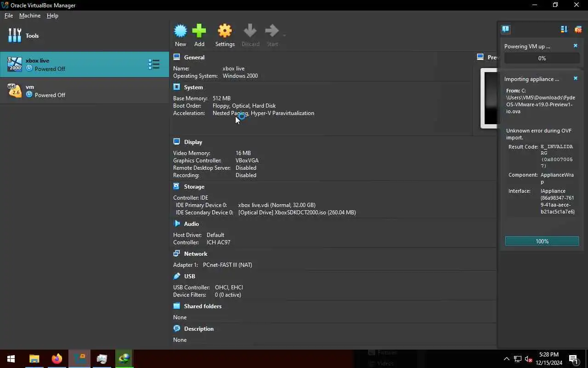Open the xbox live machine tools menu icon
This screenshot has height=368, width=588.
coord(153,64)
